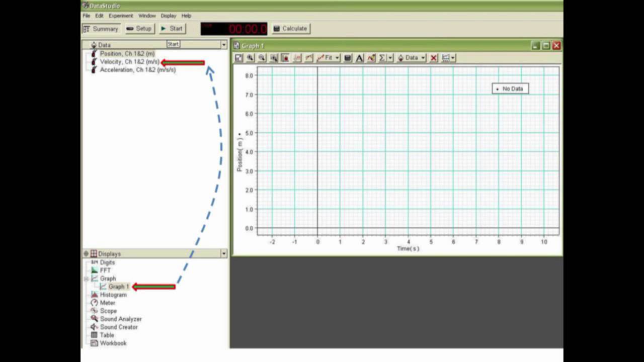
Task: Open the File menu
Action: pyautogui.click(x=87, y=16)
